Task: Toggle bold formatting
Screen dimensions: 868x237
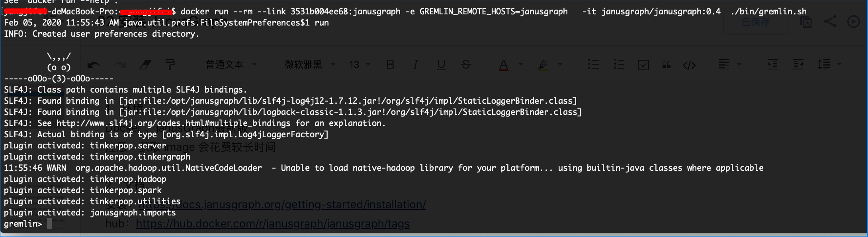Action: point(390,64)
